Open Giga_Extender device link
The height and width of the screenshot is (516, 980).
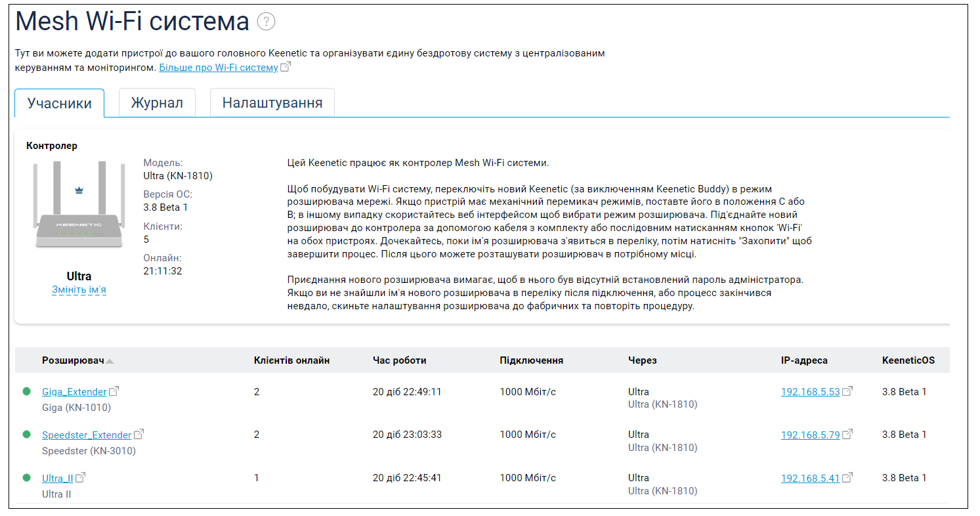coord(74,392)
